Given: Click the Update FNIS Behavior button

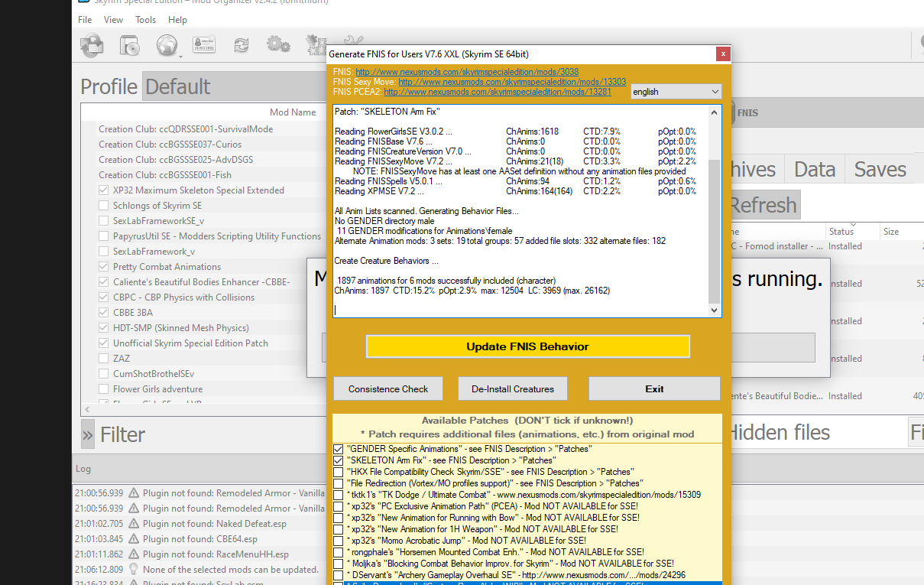Looking at the screenshot, I should [527, 346].
